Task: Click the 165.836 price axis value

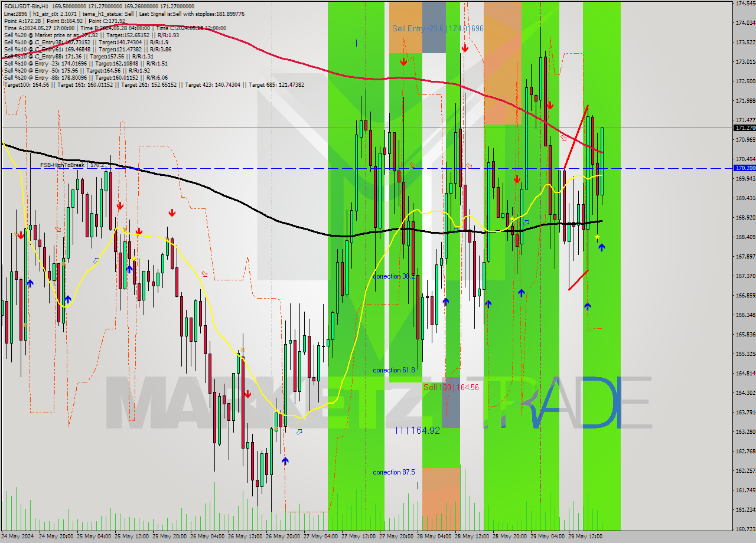Action: click(745, 335)
